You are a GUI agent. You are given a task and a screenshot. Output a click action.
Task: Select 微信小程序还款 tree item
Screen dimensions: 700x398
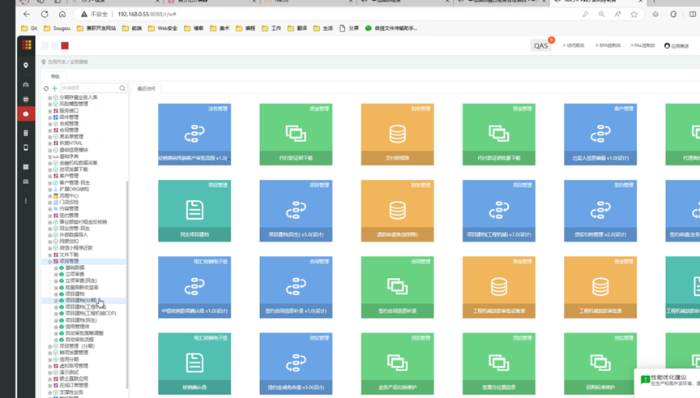pyautogui.click(x=76, y=248)
